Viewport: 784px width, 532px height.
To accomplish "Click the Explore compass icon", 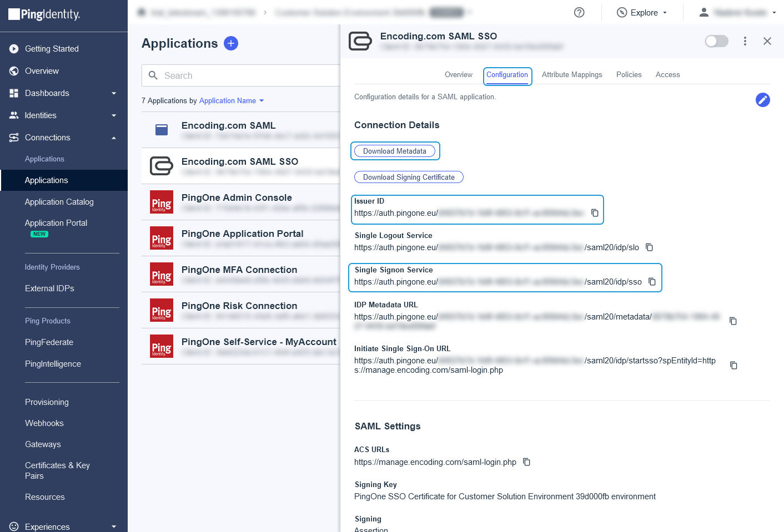I will (622, 12).
